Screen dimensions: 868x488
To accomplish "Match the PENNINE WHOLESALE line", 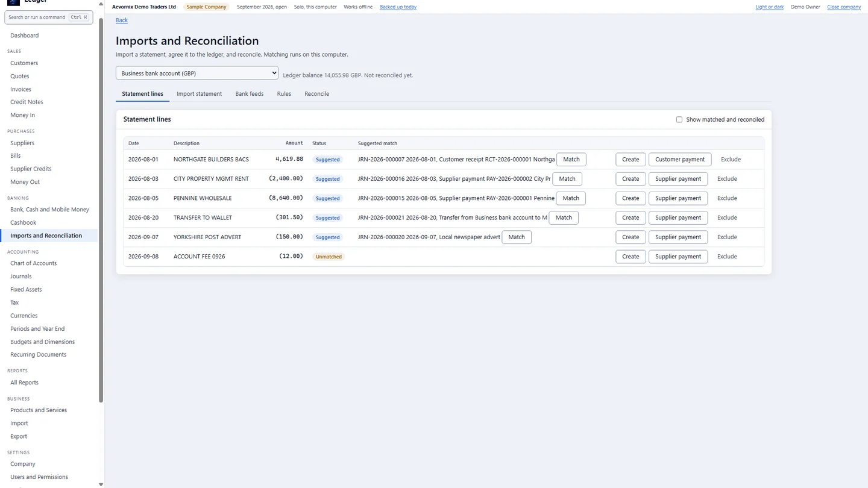I will 571,198.
